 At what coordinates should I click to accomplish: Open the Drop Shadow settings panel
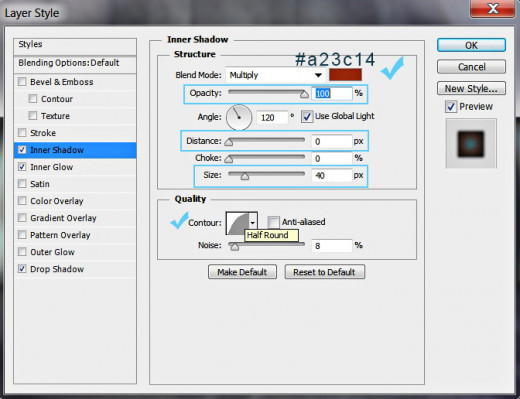click(57, 269)
